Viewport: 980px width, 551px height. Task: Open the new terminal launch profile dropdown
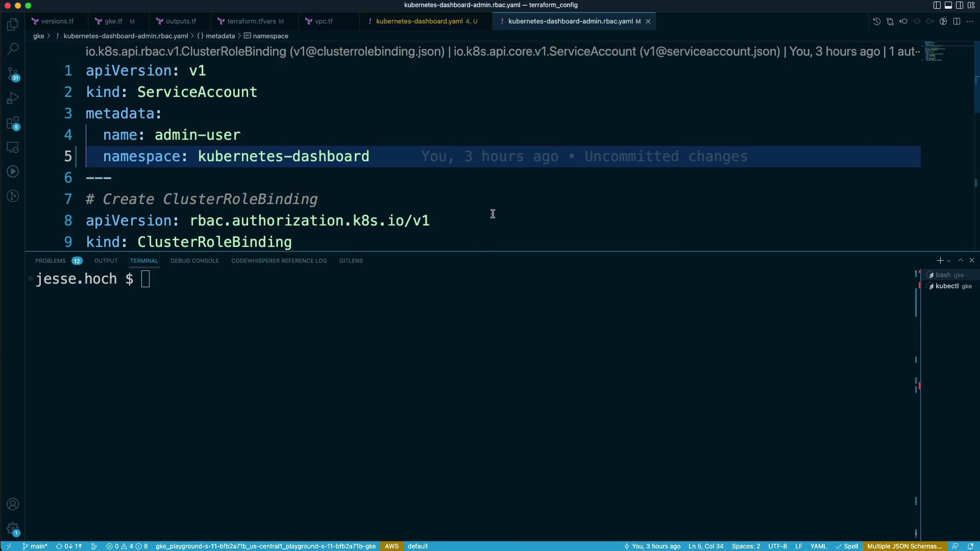(949, 261)
